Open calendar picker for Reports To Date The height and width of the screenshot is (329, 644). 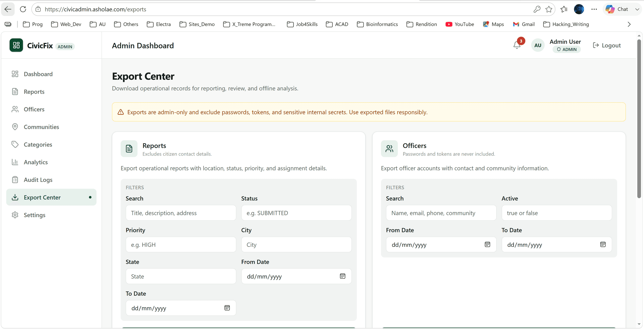227,308
